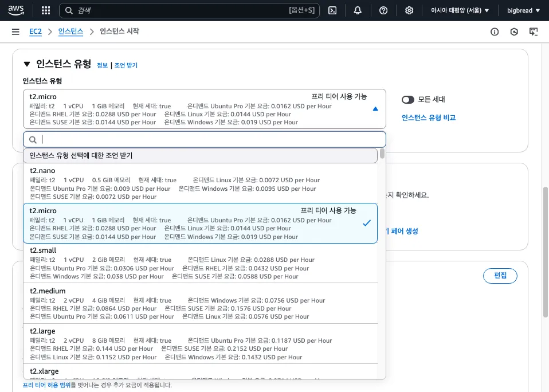549x392 pixels.
Task: Open the info panel icon
Action: (x=495, y=32)
